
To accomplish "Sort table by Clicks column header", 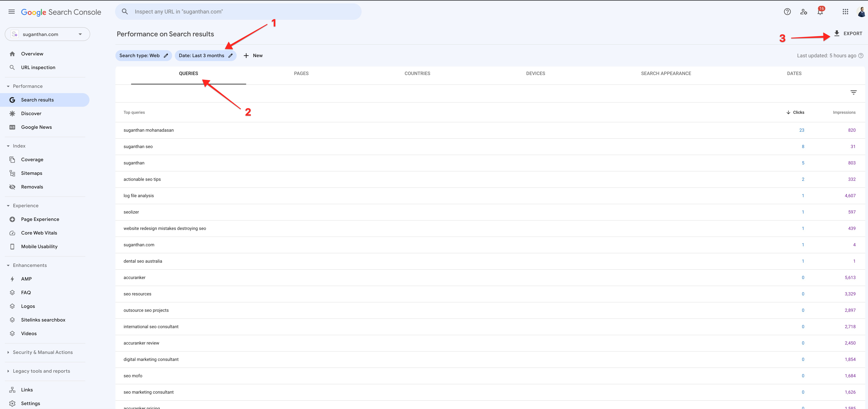I will click(x=798, y=112).
